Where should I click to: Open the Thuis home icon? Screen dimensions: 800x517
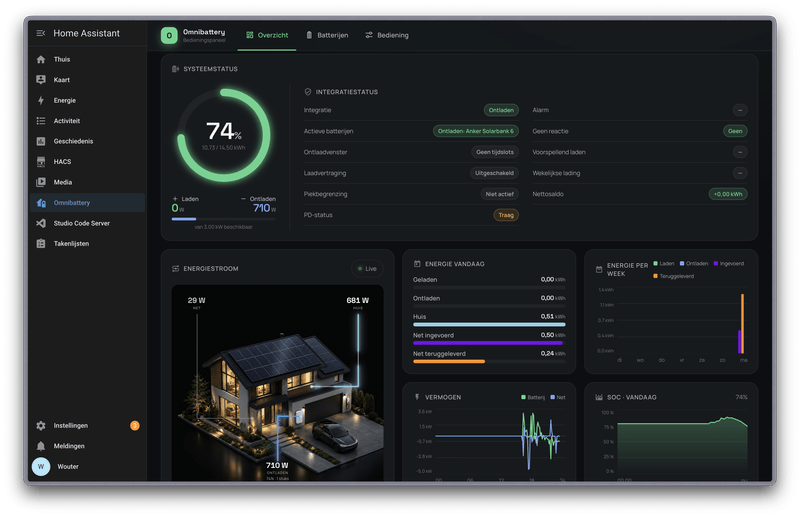(41, 59)
